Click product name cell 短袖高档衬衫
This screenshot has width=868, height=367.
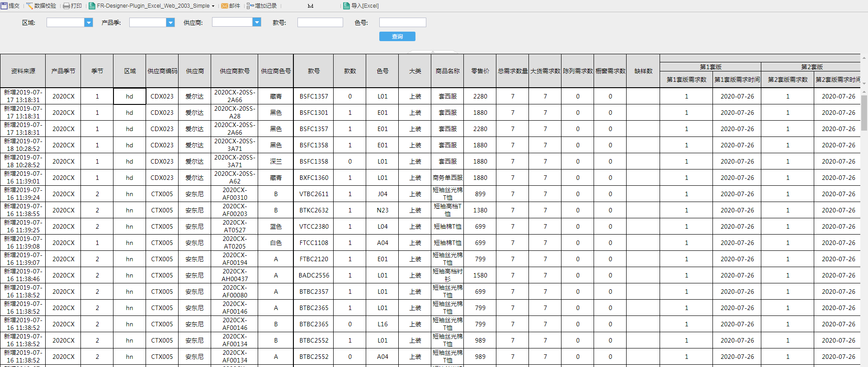coord(448,275)
